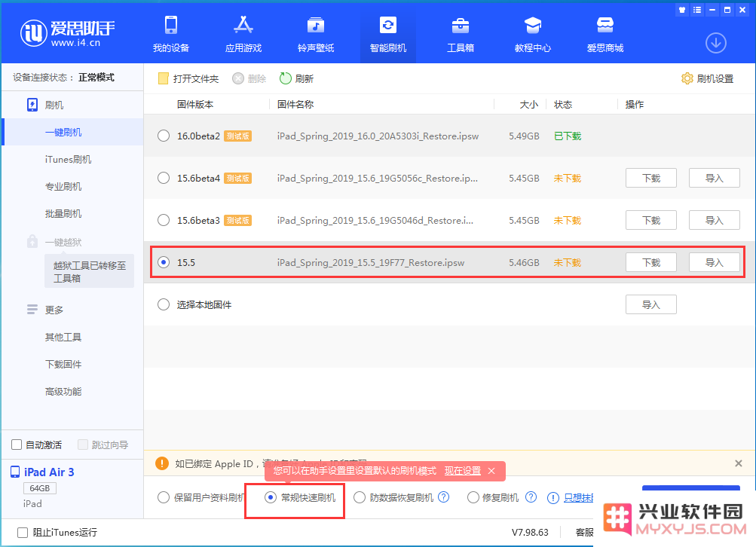Open 一键刷机 in the sidebar
Screen dimensions: 756x547
(63, 132)
